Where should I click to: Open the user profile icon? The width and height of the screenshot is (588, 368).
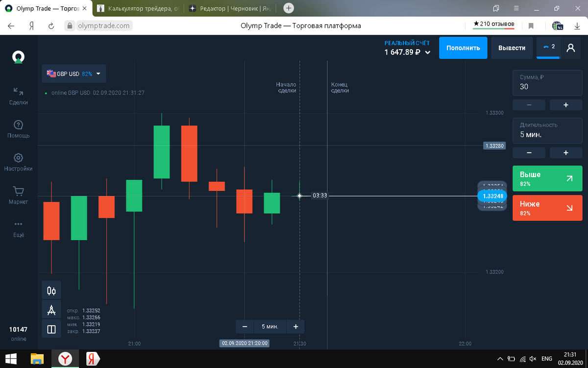570,48
